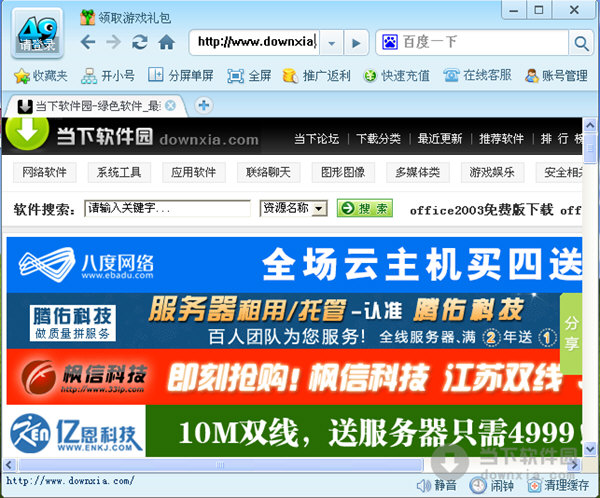Click the URL address field
The image size is (600, 498).
[255, 42]
